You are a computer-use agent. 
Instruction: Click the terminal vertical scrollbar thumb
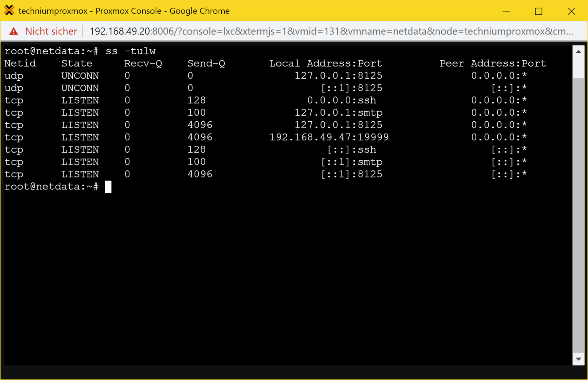(x=578, y=214)
